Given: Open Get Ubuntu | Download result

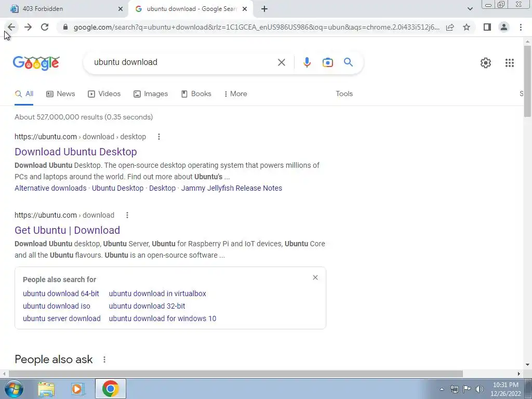Looking at the screenshot, I should (x=67, y=230).
